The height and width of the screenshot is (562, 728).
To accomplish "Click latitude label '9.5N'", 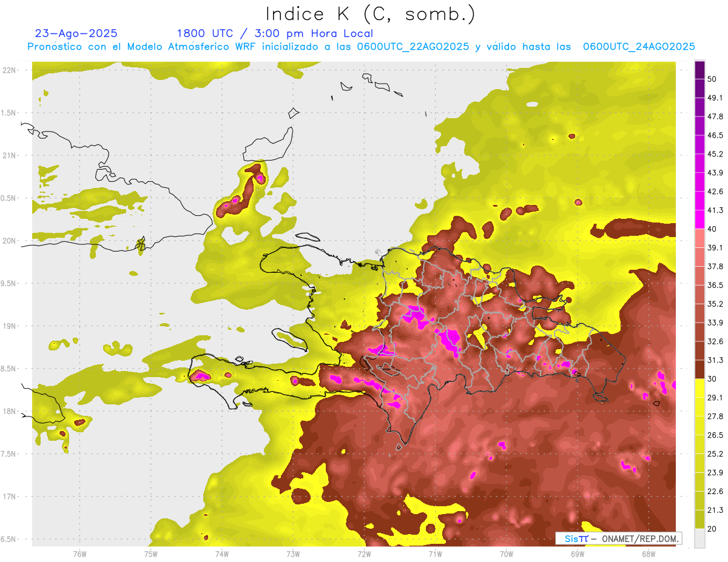I will (x=8, y=284).
